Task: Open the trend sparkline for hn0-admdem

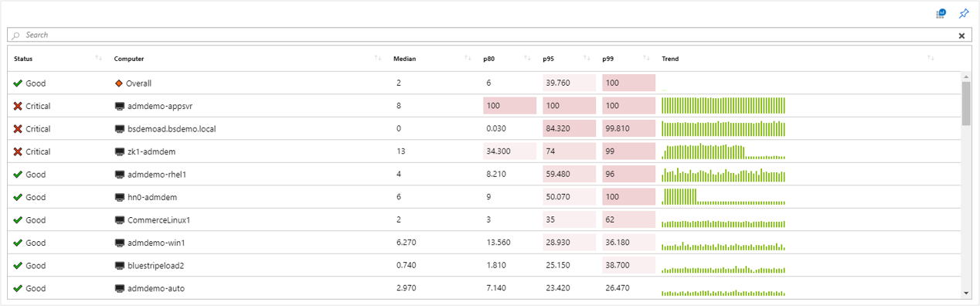Action: [x=723, y=197]
